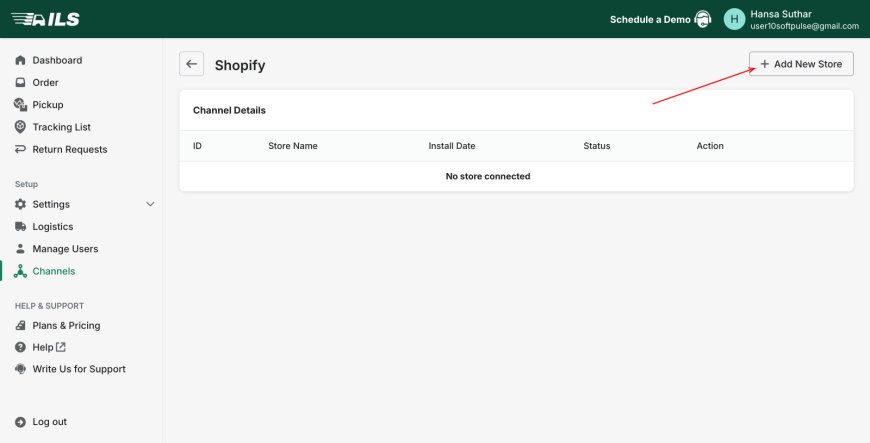Click the Shopify page title
The height and width of the screenshot is (443, 870).
240,65
